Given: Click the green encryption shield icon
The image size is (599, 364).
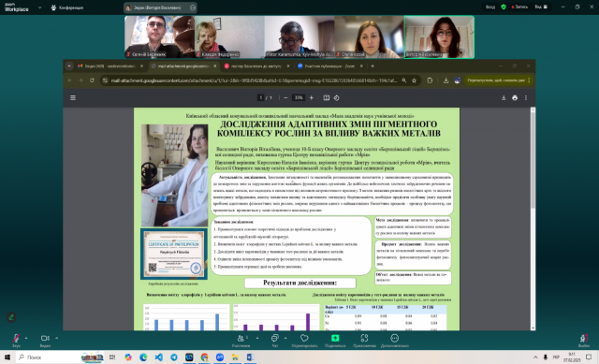Looking at the screenshot, I should [x=504, y=7].
